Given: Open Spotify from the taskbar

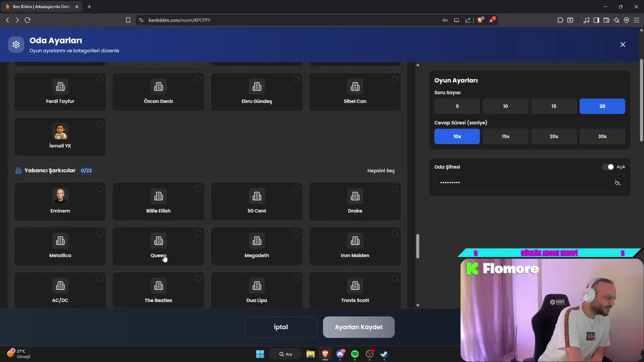Looking at the screenshot, I should point(355,354).
